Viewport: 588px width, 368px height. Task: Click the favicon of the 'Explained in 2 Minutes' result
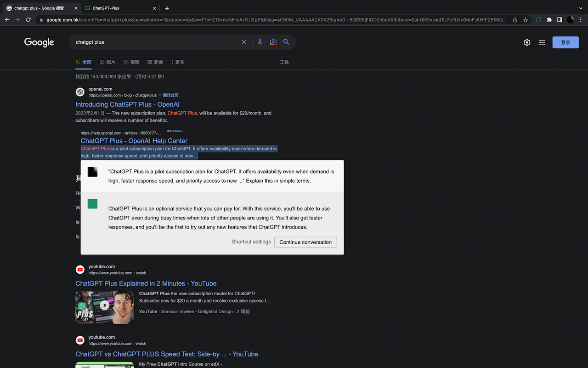coord(80,270)
